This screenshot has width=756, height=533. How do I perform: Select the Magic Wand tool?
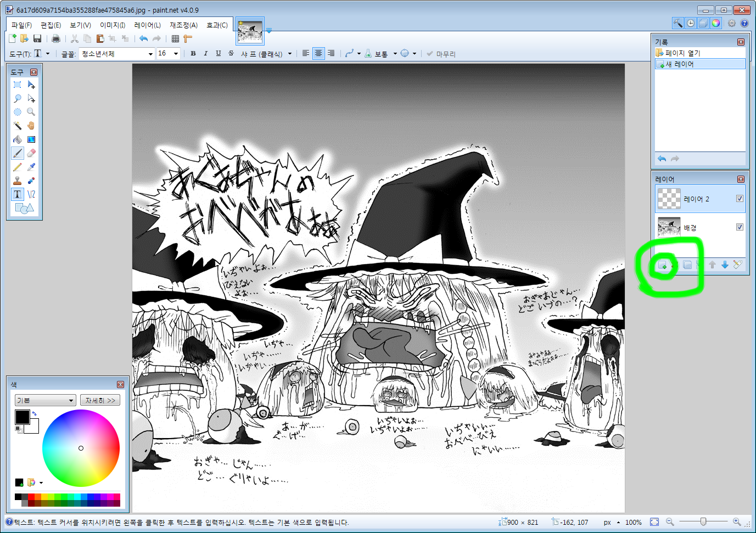click(x=18, y=126)
